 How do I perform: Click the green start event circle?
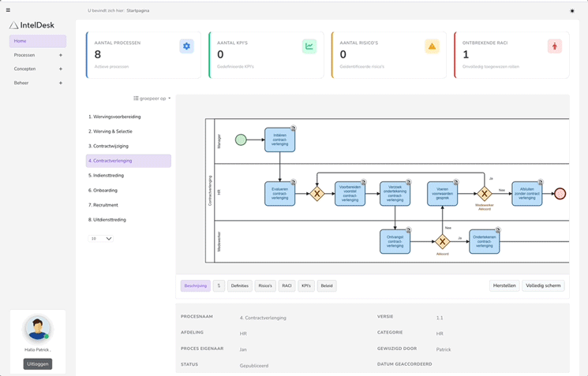(x=241, y=140)
